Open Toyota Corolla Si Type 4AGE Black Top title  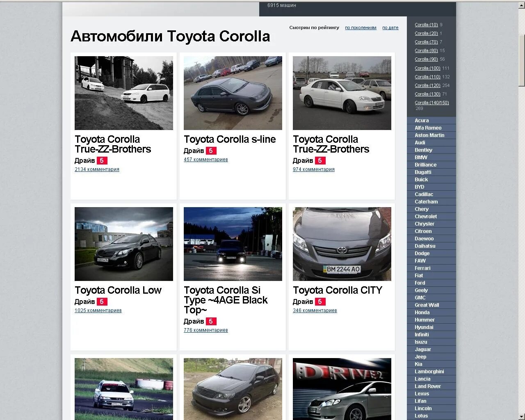(226, 300)
